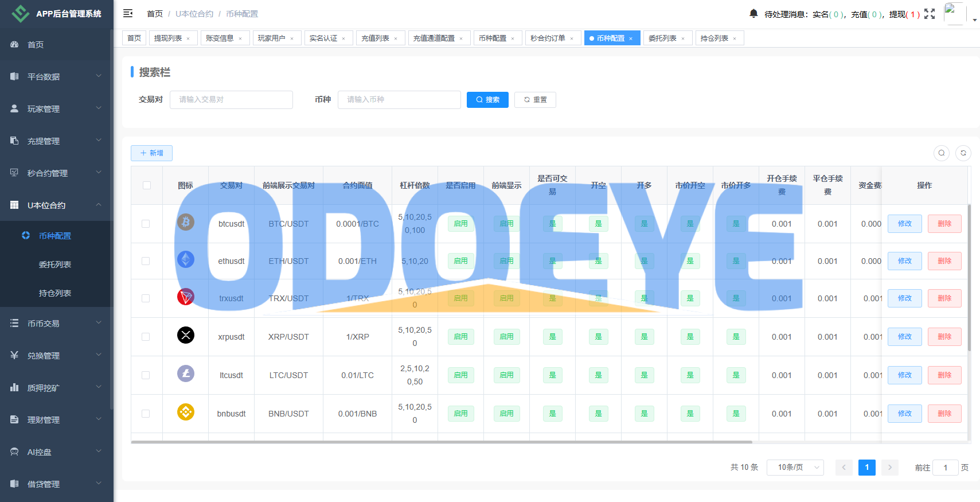Expand the 充提管理 menu chevron
Screen dimensions: 980x502
(99, 140)
